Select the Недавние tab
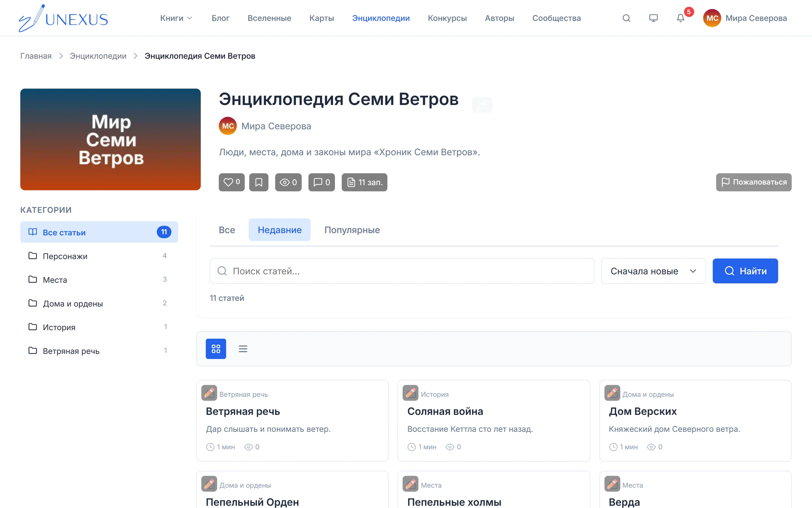The image size is (812, 508). click(x=279, y=230)
